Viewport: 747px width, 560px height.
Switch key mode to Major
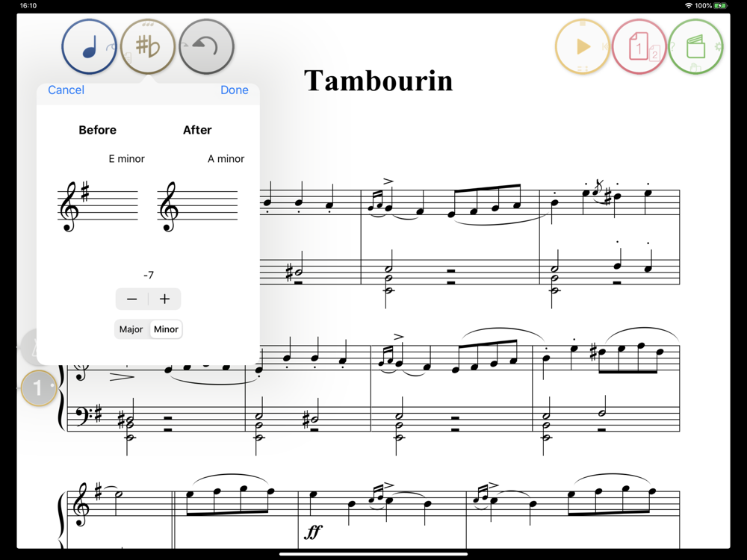131,329
